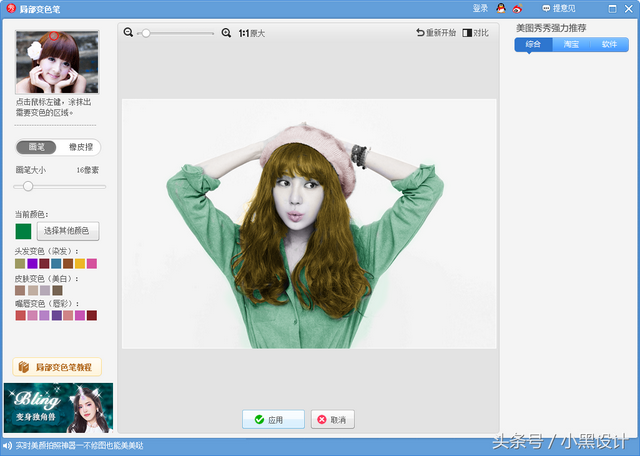The height and width of the screenshot is (456, 640).
Task: Click the app logo in title bar
Action: click(11, 8)
